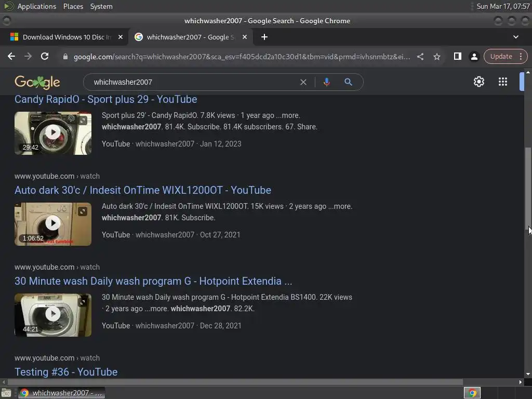Close the whichwasher2007 Google Search tab
The image size is (532, 399).
point(245,37)
